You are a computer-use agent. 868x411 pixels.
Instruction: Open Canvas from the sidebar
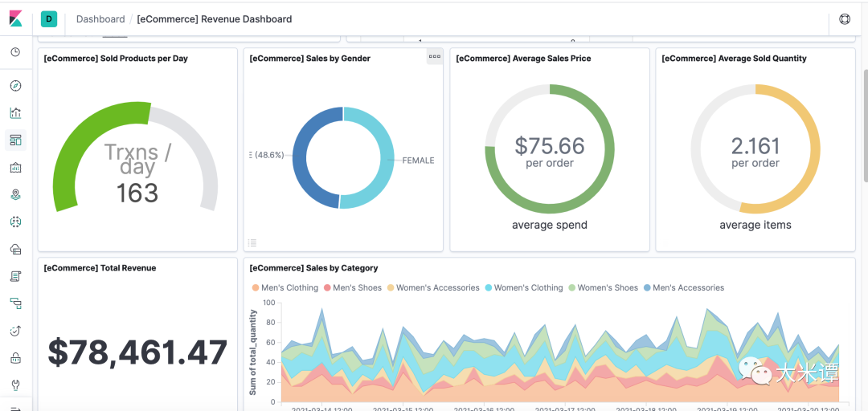click(x=15, y=167)
